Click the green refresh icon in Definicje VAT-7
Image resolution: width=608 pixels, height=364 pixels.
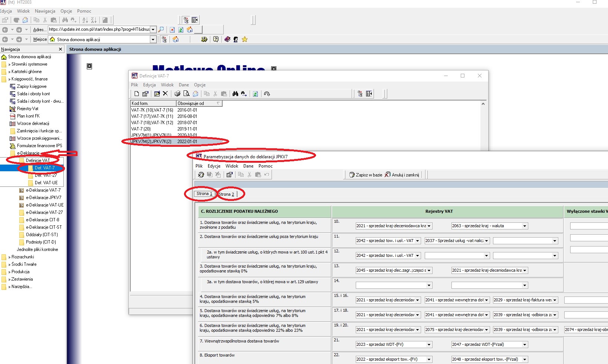255,94
